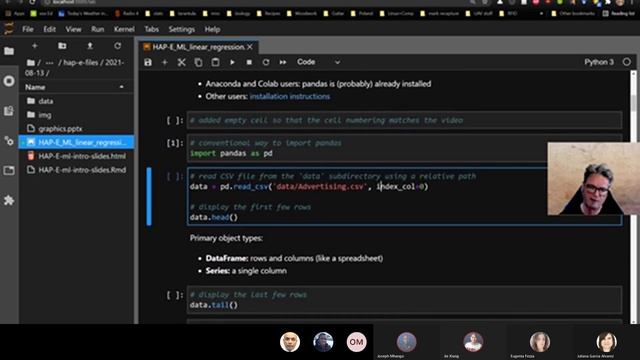Close the HAP-E_ML_linear_regression tab
This screenshot has height=360, width=640.
tap(250, 47)
